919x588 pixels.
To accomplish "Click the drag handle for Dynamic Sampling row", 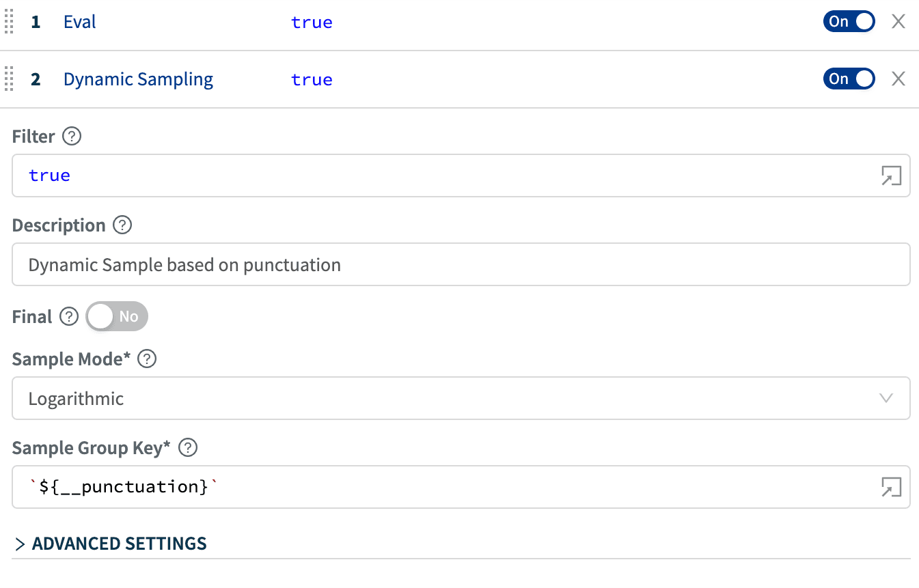I will (9, 79).
